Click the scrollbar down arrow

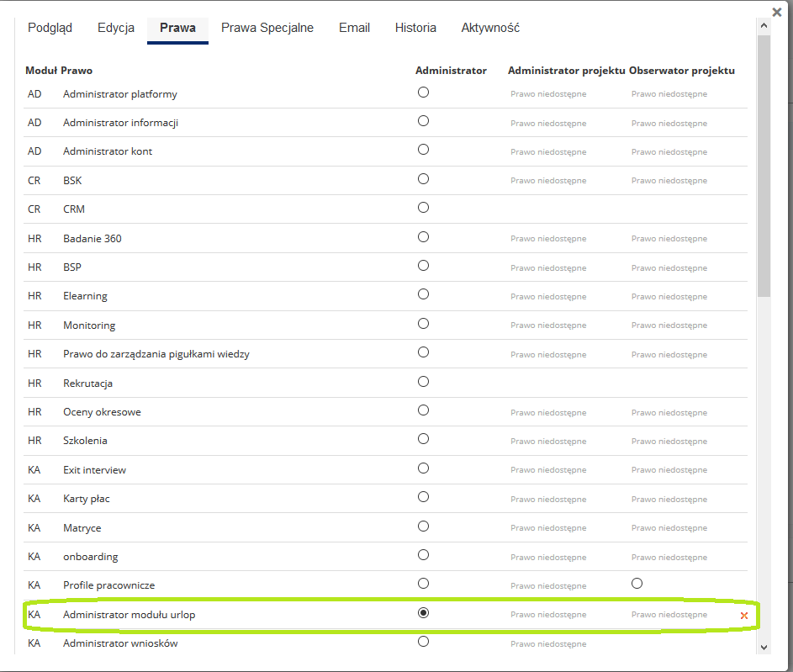point(764,647)
